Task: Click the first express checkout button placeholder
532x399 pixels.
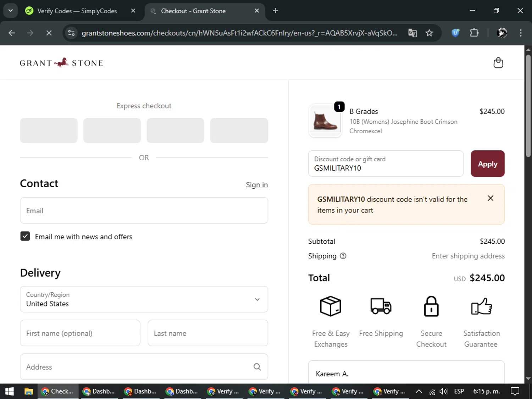Action: [x=49, y=131]
